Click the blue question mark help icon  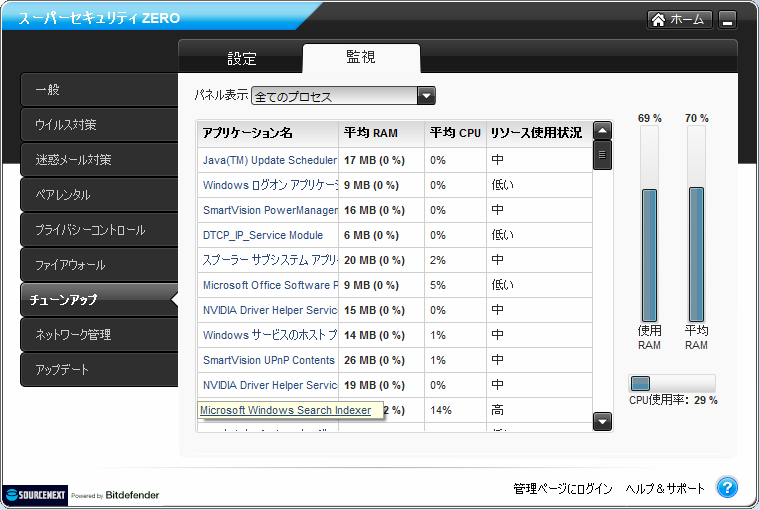727,487
